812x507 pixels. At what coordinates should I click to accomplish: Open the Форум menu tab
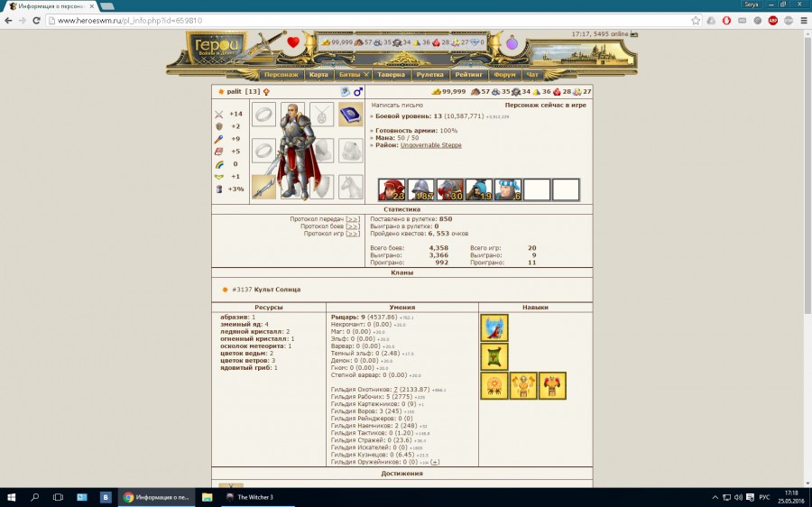pos(504,75)
